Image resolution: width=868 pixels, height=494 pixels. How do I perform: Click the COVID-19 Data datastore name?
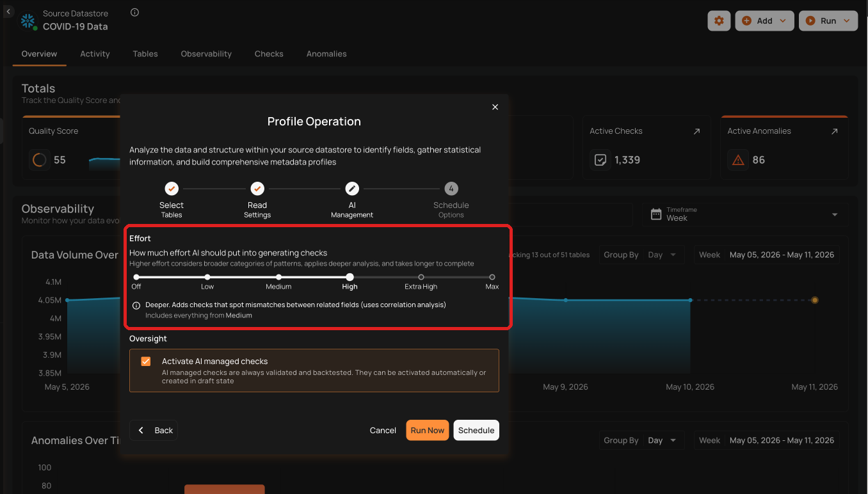point(76,27)
